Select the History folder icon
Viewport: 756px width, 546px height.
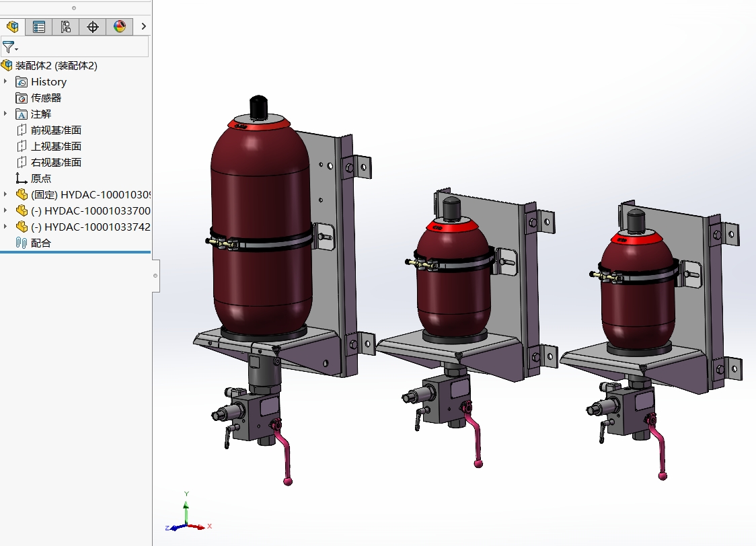click(x=22, y=82)
